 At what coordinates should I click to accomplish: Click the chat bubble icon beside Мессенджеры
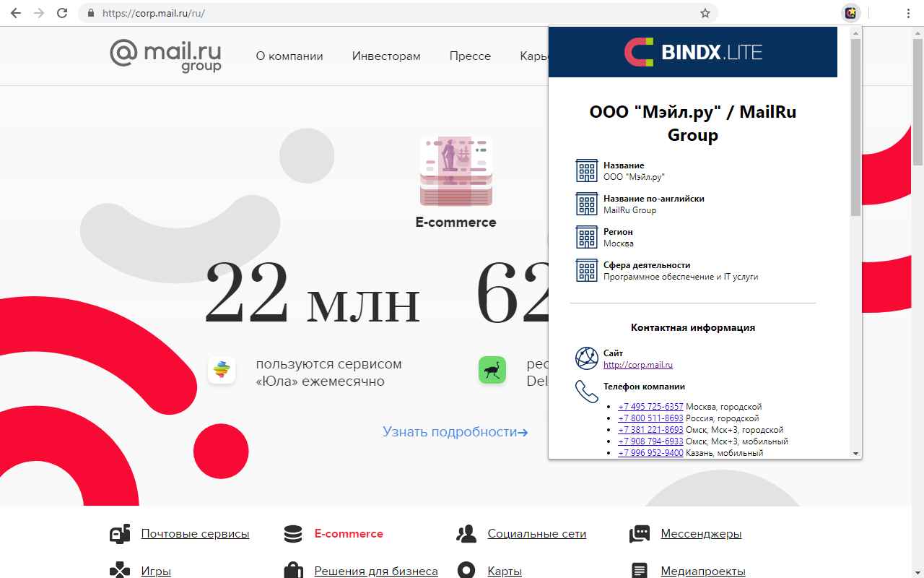point(640,534)
